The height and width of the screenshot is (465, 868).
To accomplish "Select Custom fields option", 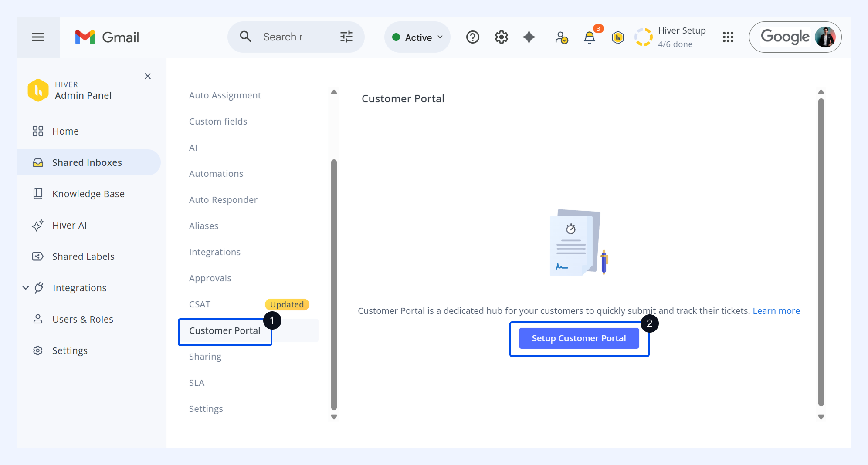I will coord(218,121).
